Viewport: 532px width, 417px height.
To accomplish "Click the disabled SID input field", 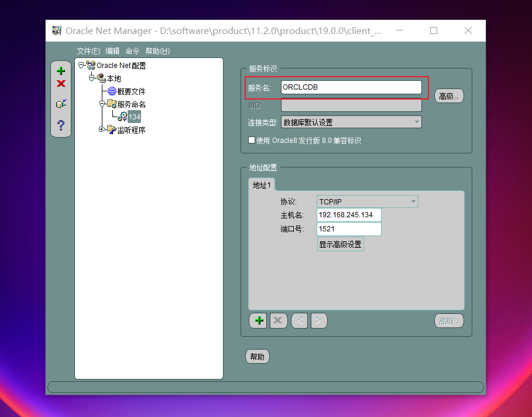I will (x=351, y=105).
